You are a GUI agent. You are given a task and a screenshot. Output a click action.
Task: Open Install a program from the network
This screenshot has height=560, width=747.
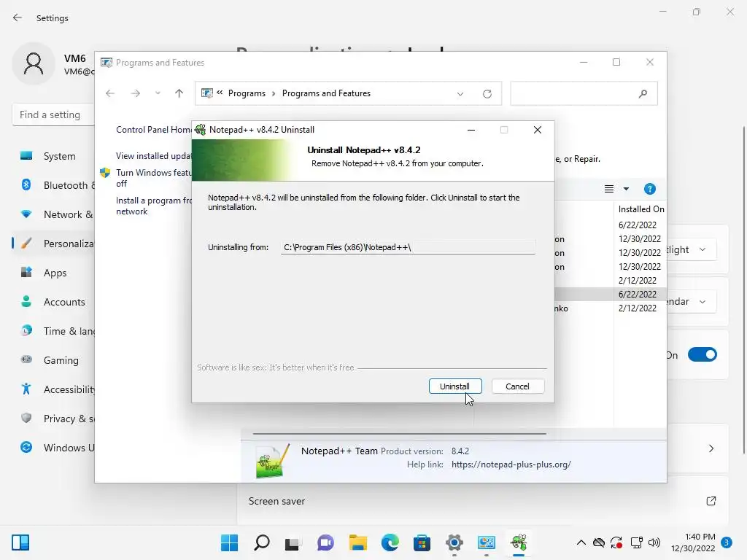[153, 206]
